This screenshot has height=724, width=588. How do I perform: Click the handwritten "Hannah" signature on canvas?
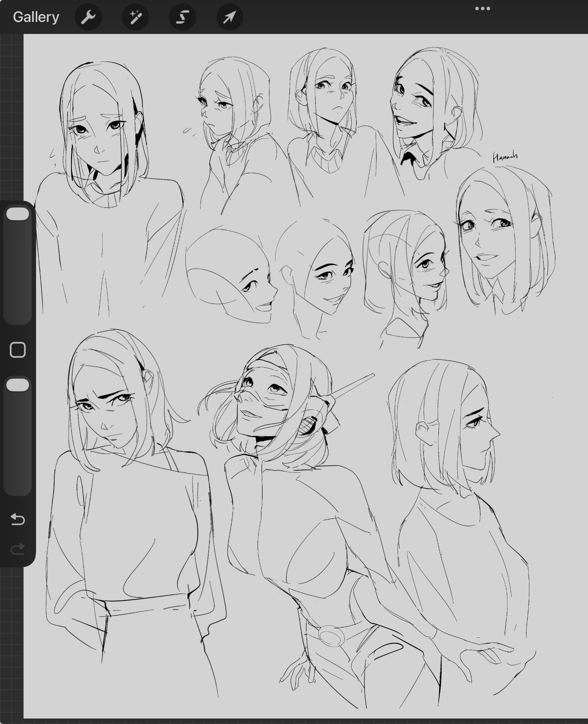click(505, 157)
